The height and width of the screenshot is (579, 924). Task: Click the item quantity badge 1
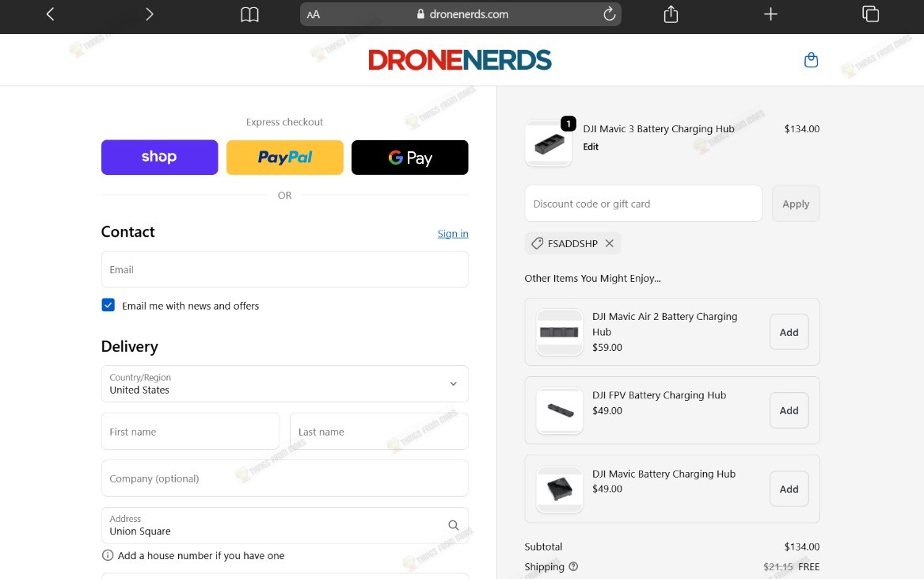[x=568, y=124]
